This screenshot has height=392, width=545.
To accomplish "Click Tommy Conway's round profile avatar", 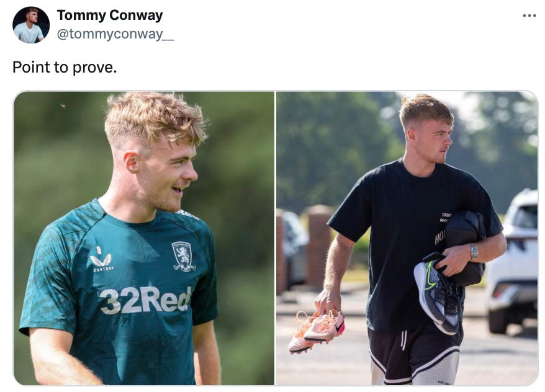I will [x=31, y=25].
